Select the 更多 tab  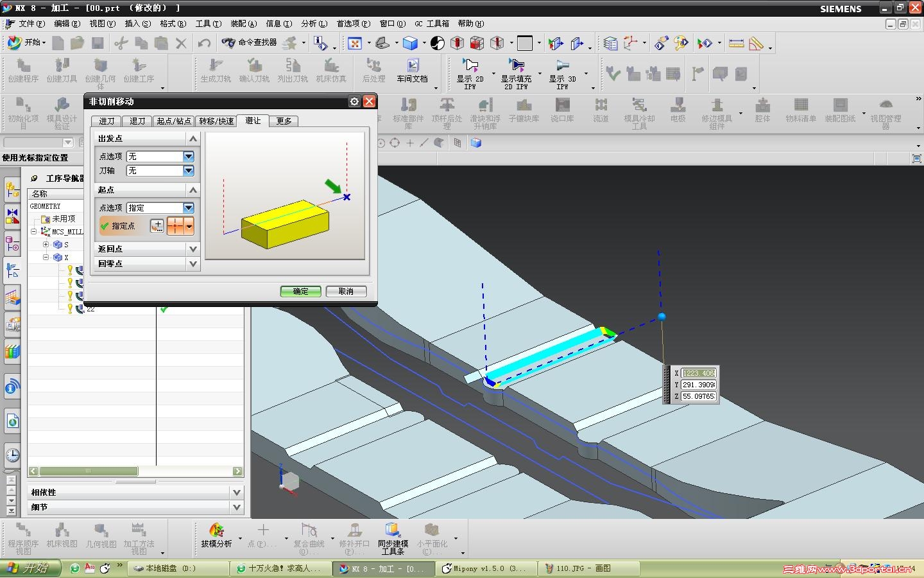[284, 121]
